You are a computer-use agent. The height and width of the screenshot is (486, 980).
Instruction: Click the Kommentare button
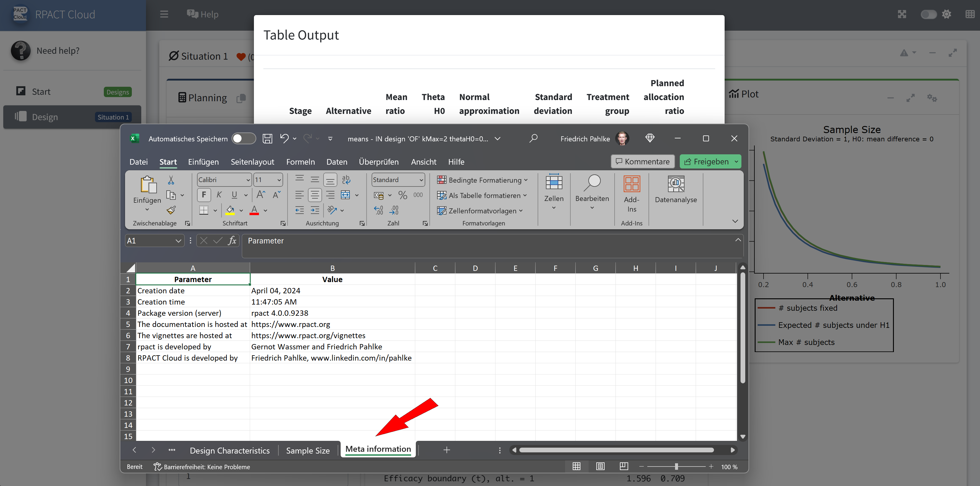tap(643, 161)
